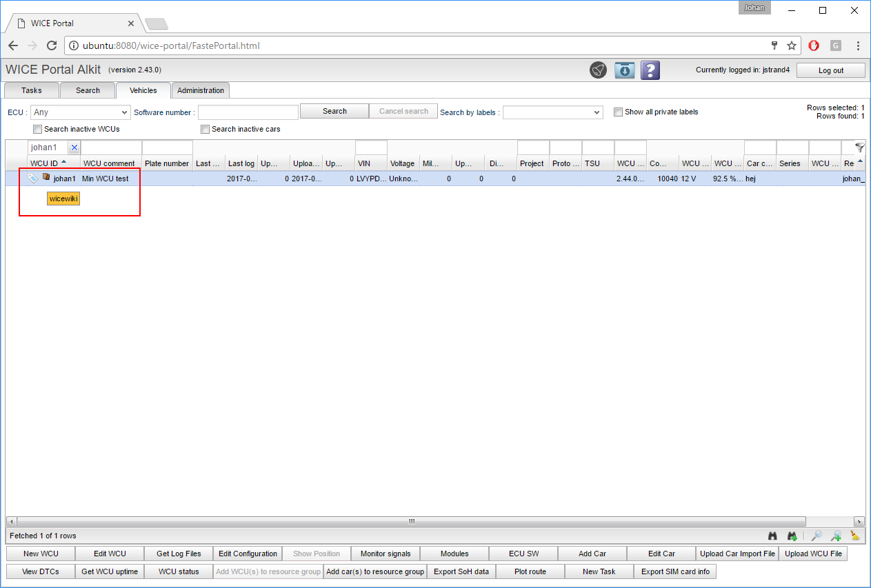Open help via the purple question mark icon
The width and height of the screenshot is (871, 588).
(650, 70)
